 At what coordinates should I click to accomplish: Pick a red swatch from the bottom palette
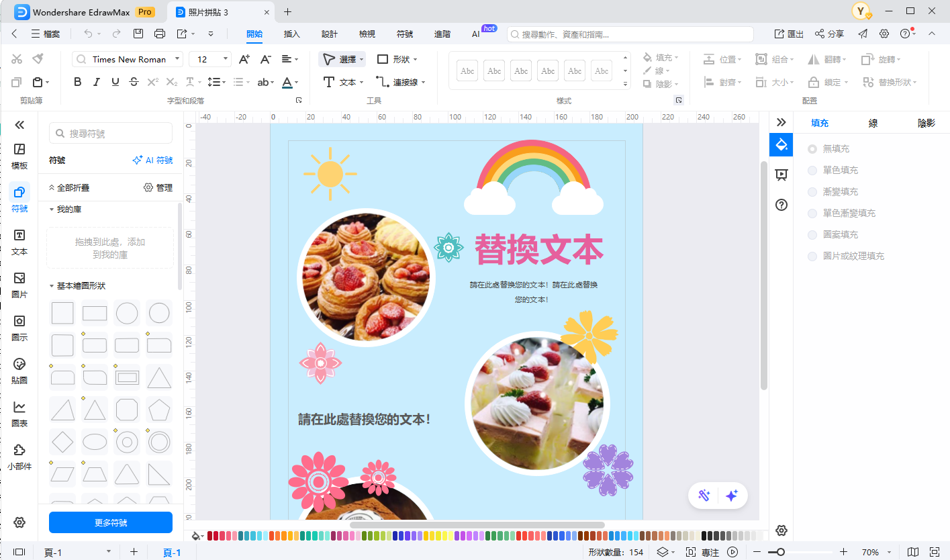pos(209,536)
